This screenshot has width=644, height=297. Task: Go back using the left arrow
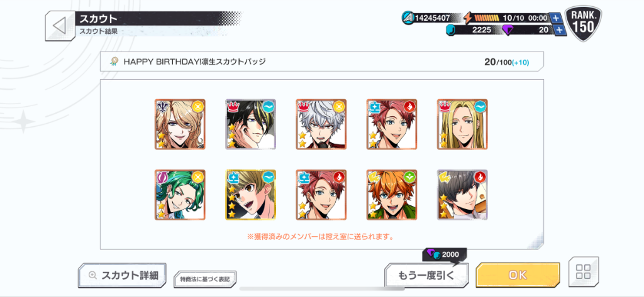pyautogui.click(x=60, y=26)
